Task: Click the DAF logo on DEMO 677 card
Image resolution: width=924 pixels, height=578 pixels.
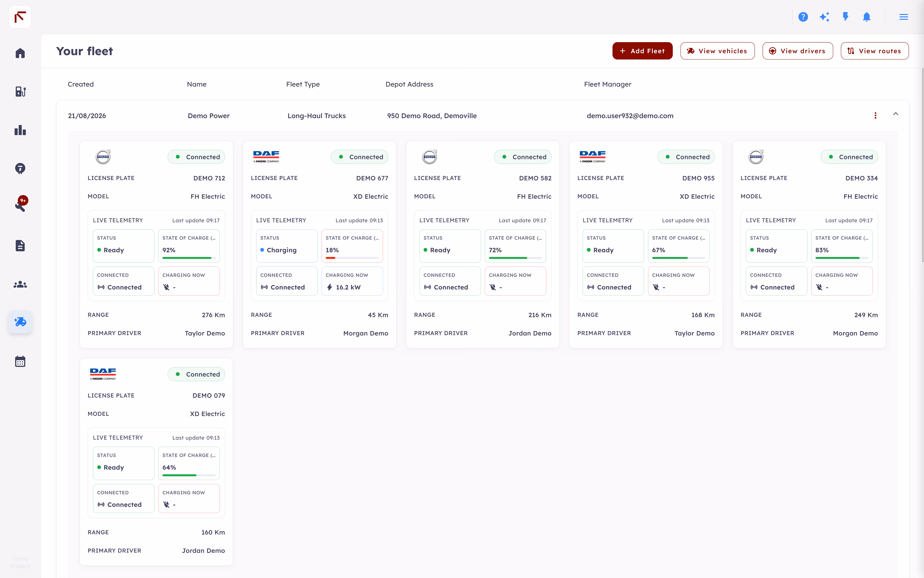Action: point(266,157)
